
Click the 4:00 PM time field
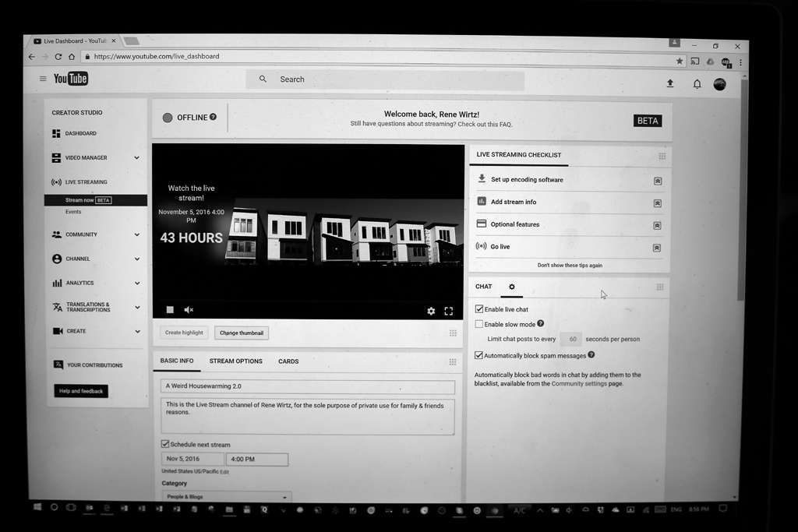257,460
